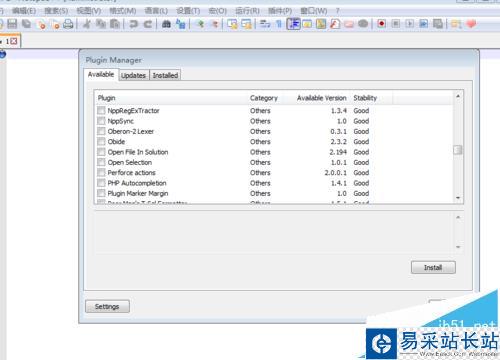Click the Install button
This screenshot has height=360, width=500.
pyautogui.click(x=433, y=267)
